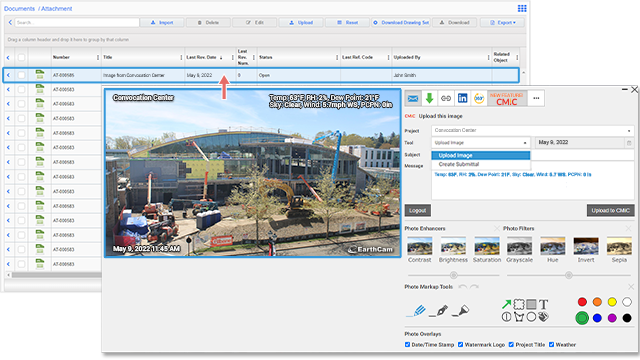Open the Title column options menu
The height and width of the screenshot is (360, 640).
[x=181, y=58]
